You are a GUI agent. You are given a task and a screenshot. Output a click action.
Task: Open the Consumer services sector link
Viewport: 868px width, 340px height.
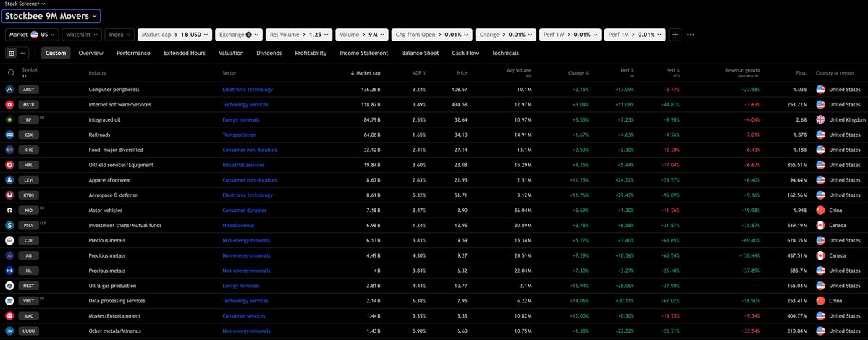(x=243, y=315)
